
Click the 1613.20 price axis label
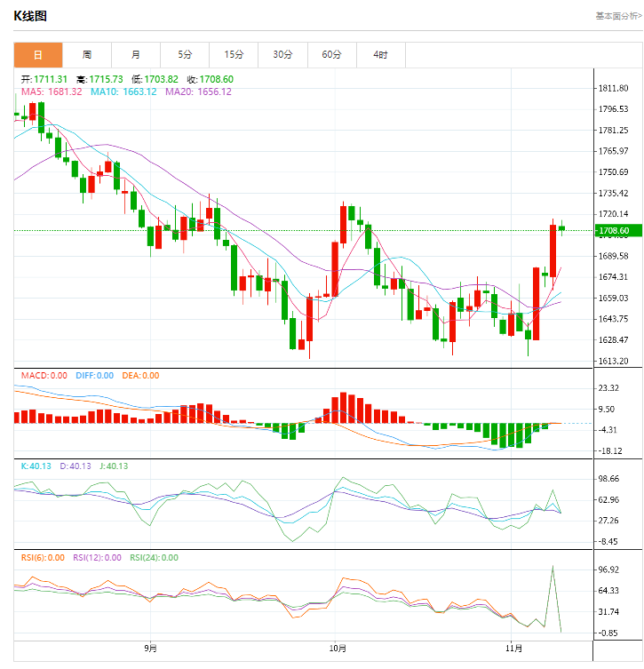(x=613, y=362)
